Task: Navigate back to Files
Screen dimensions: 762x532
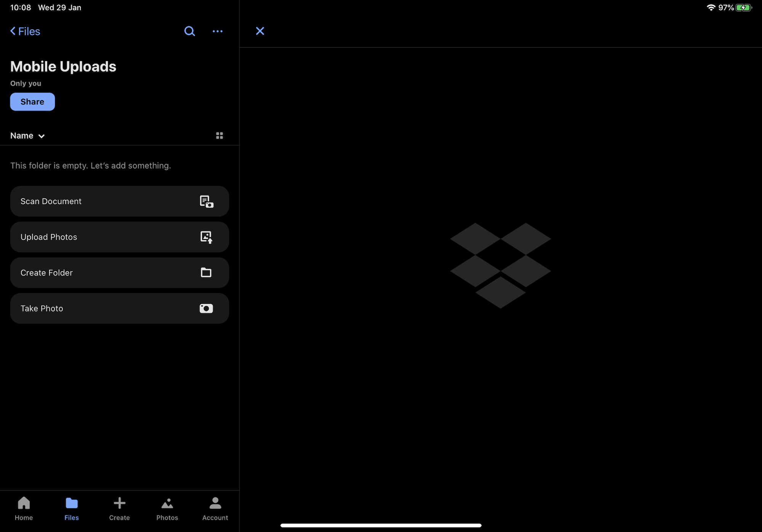Action: point(24,31)
